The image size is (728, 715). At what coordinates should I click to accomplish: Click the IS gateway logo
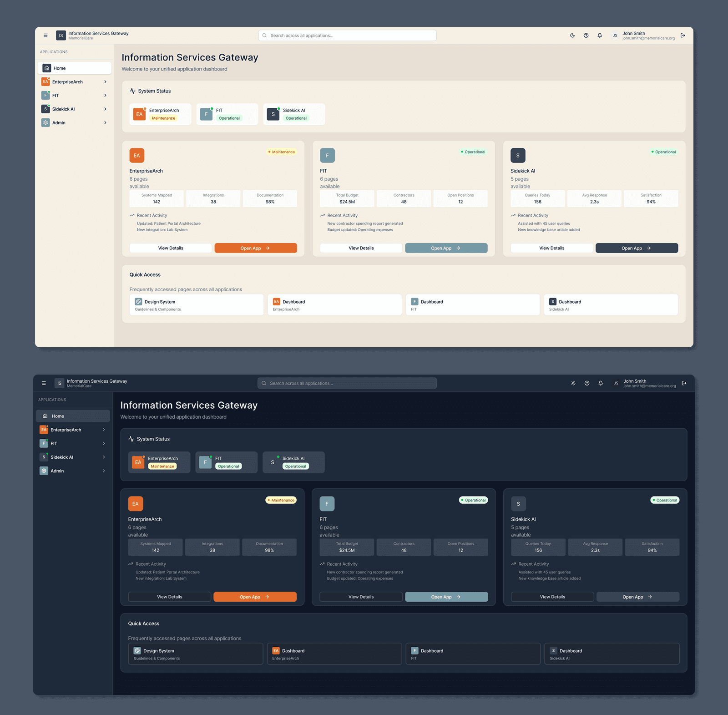61,35
